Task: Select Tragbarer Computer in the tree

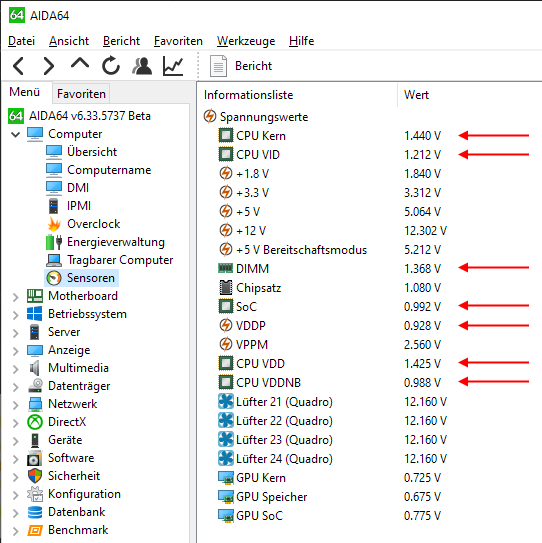Action: [120, 260]
